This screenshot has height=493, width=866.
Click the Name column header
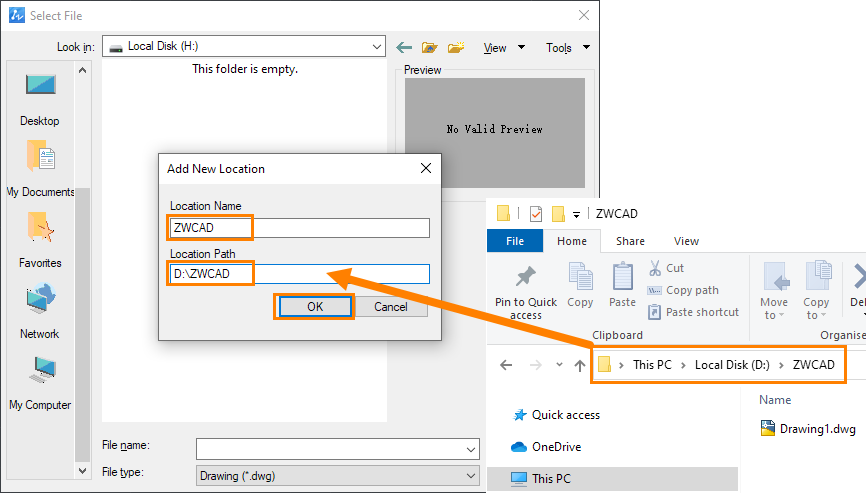(x=775, y=400)
